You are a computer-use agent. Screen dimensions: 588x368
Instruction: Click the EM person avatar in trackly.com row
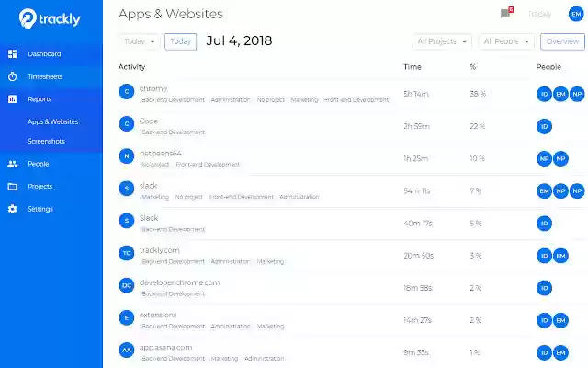pos(560,256)
